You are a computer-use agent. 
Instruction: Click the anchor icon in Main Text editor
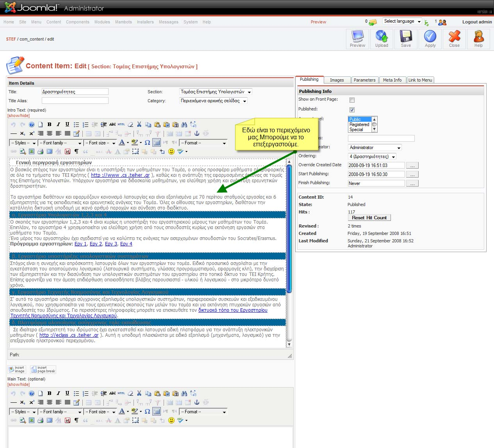(x=197, y=402)
